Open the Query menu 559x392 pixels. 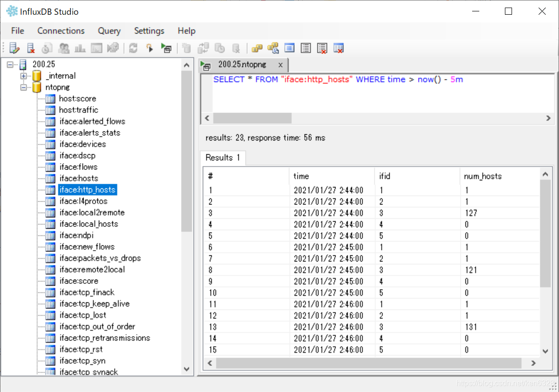tap(109, 31)
